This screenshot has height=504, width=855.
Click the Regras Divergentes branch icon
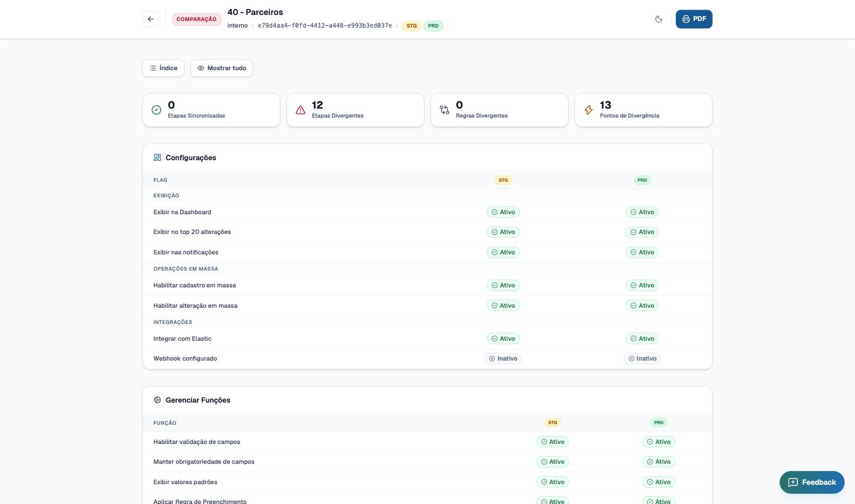coord(444,110)
